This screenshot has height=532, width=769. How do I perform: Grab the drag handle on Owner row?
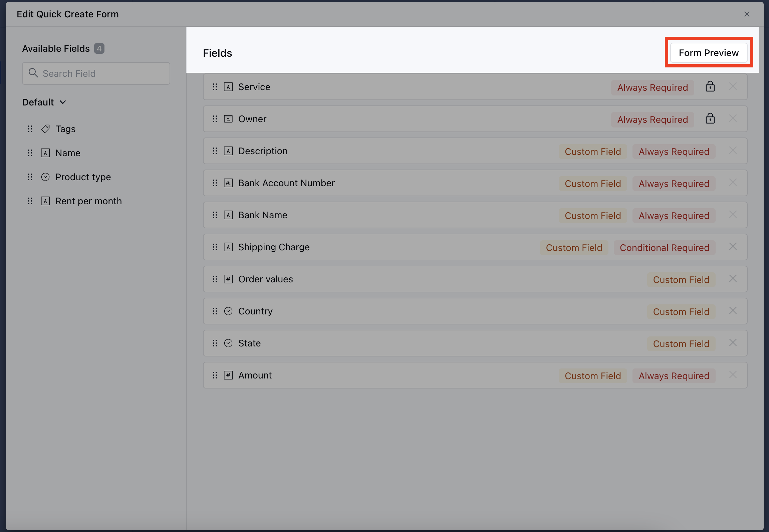[215, 119]
